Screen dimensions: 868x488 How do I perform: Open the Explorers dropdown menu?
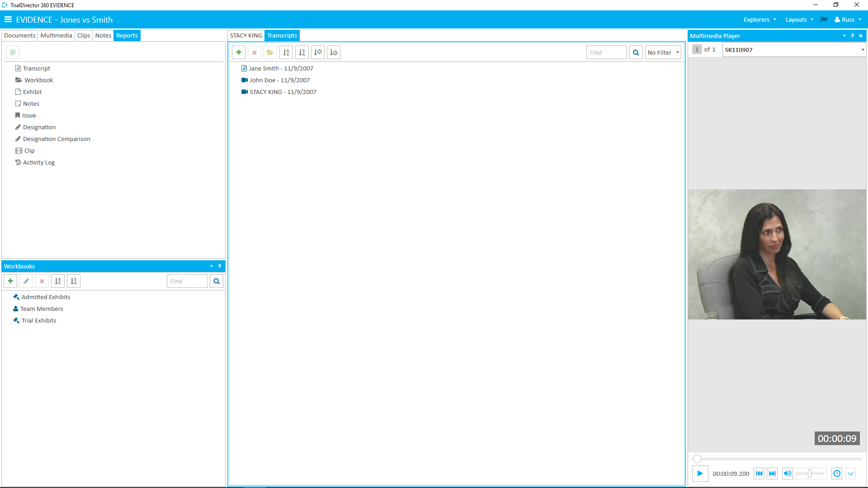[x=760, y=19]
